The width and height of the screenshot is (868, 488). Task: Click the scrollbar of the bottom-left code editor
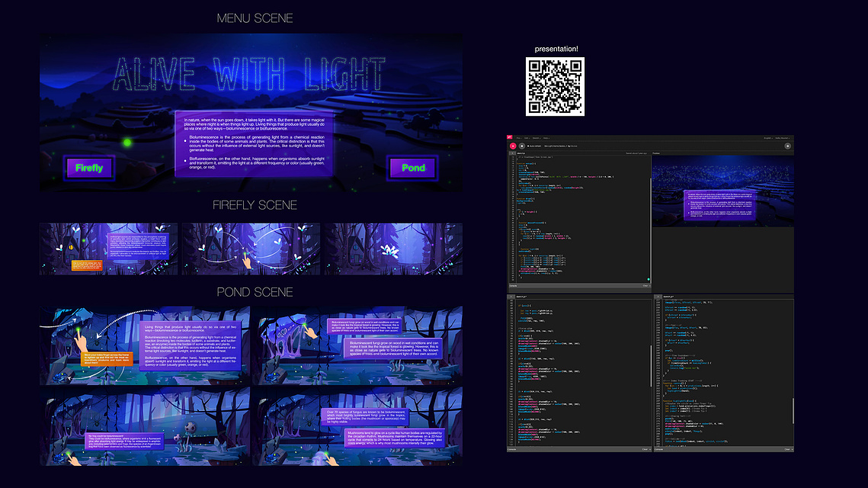(651, 365)
